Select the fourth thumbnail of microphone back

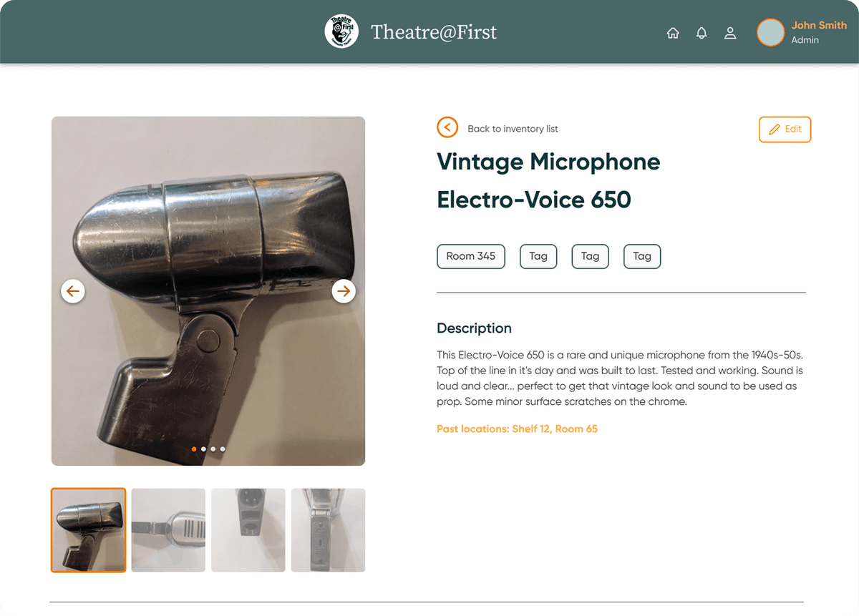[x=328, y=530]
